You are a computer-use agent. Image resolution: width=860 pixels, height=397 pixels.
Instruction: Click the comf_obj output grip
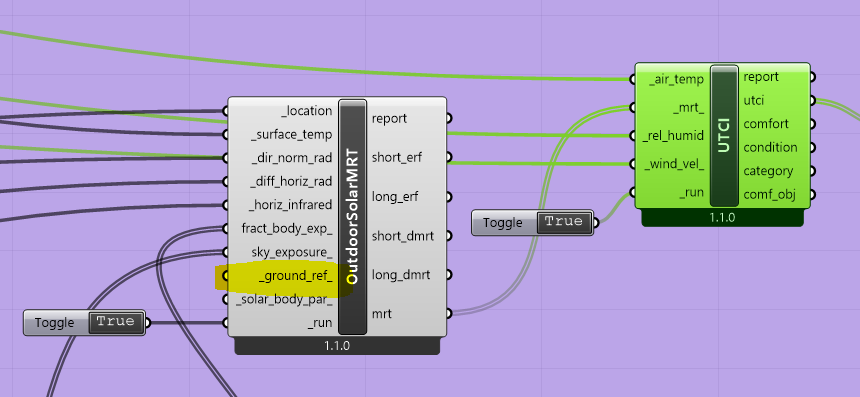tap(812, 194)
